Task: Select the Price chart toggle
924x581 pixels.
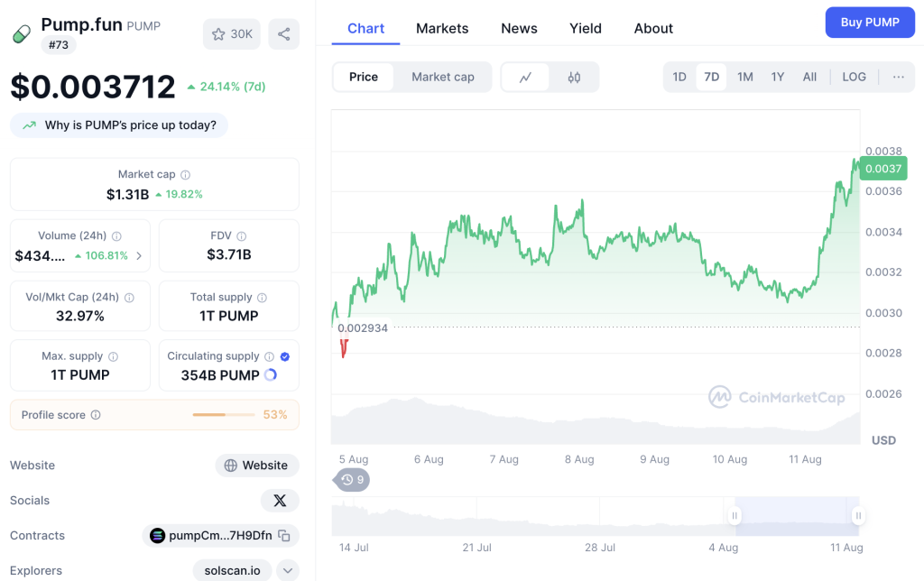Action: (364, 78)
